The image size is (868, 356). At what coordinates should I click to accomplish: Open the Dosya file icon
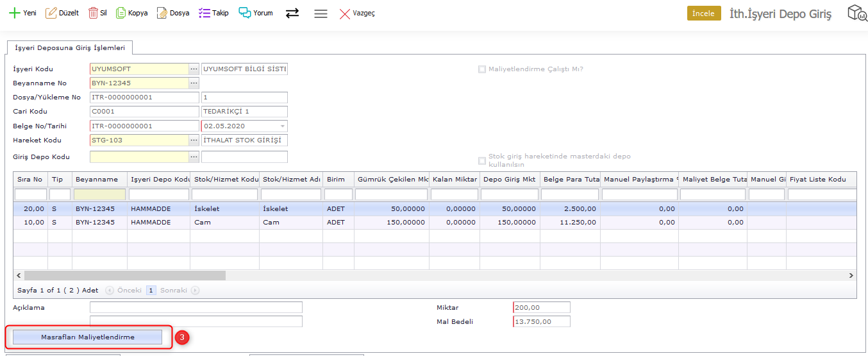(x=162, y=13)
